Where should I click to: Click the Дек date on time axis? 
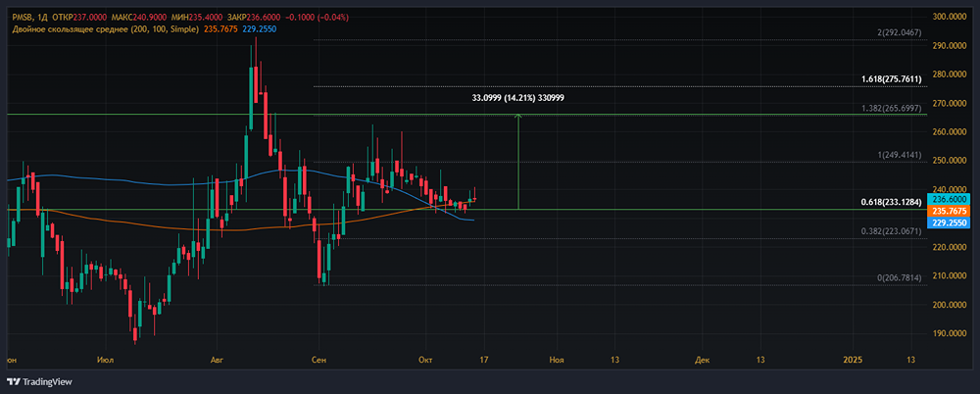point(703,361)
